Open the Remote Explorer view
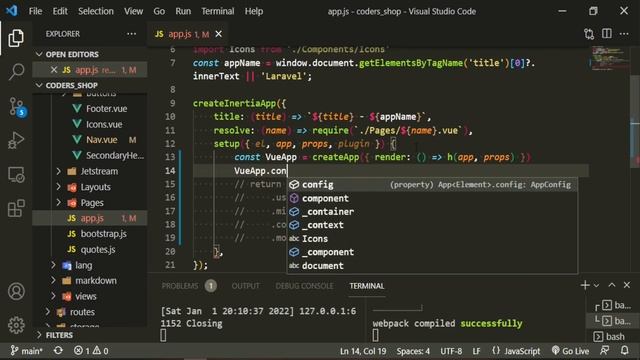Image resolution: width=640 pixels, height=360 pixels. 16,175
